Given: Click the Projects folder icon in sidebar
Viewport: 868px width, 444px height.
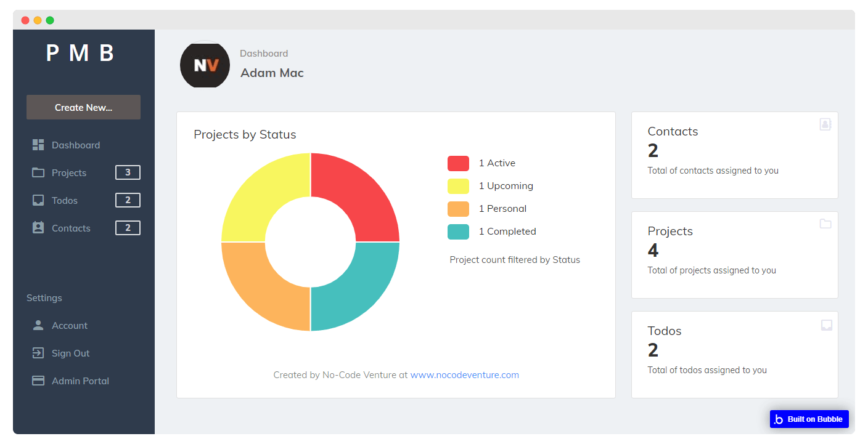Looking at the screenshot, I should coord(38,172).
